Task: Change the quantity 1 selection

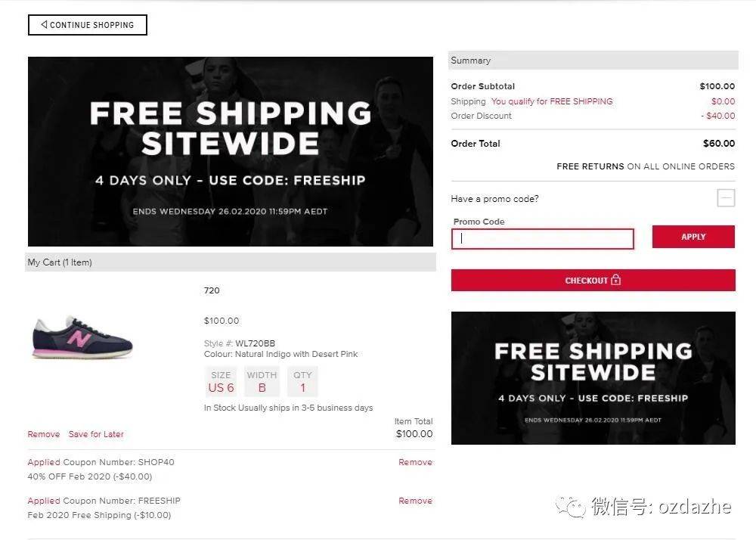Action: [x=302, y=382]
